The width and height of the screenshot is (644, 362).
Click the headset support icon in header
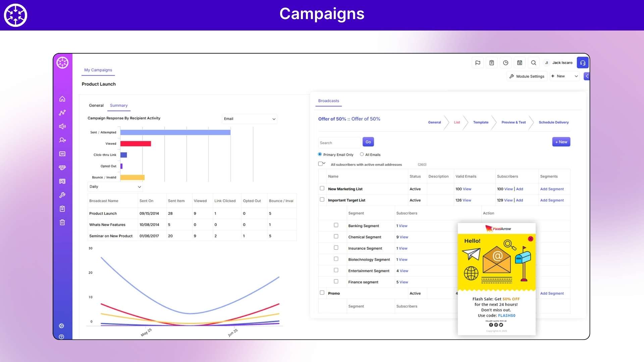(583, 63)
